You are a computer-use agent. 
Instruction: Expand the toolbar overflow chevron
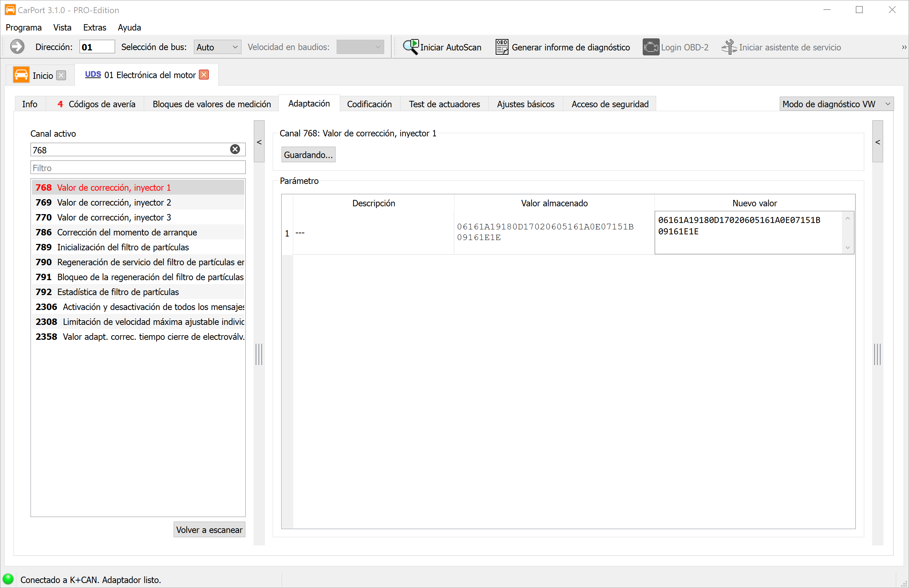904,47
